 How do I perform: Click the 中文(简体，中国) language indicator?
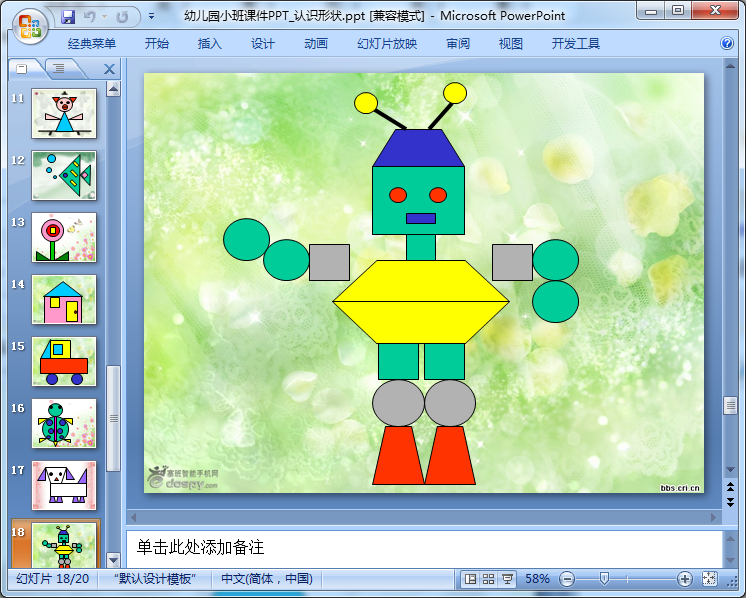267,579
